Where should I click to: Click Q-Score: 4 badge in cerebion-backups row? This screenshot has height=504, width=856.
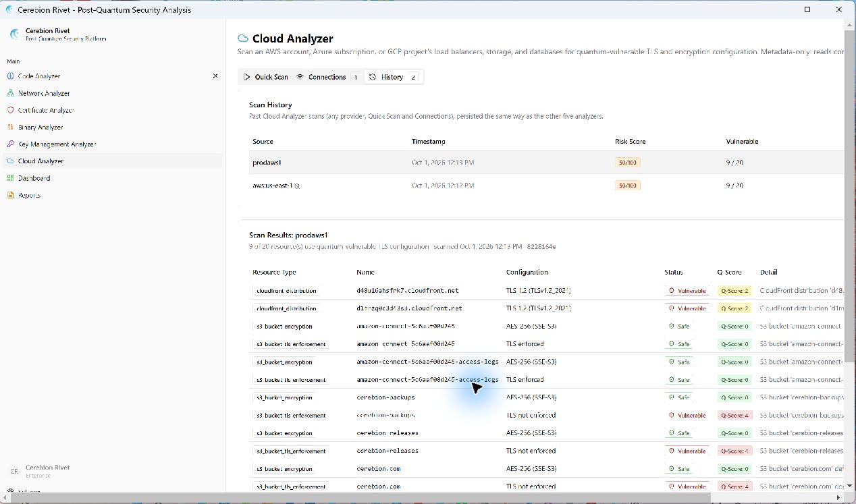(x=734, y=416)
